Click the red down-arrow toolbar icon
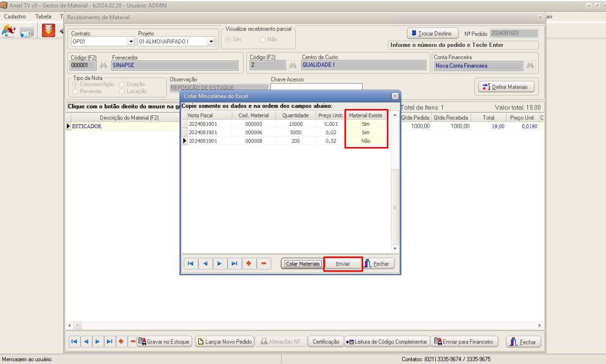The image size is (606, 364). 48,31
